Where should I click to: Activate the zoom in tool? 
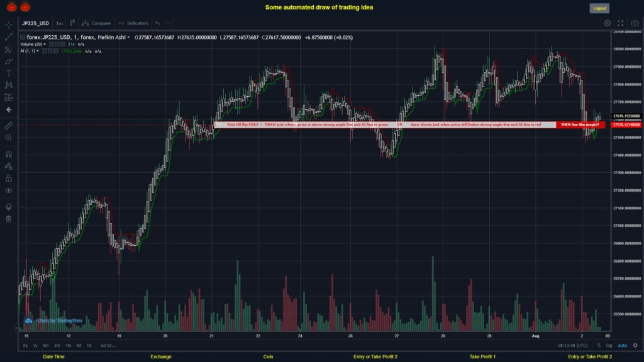tap(9, 138)
